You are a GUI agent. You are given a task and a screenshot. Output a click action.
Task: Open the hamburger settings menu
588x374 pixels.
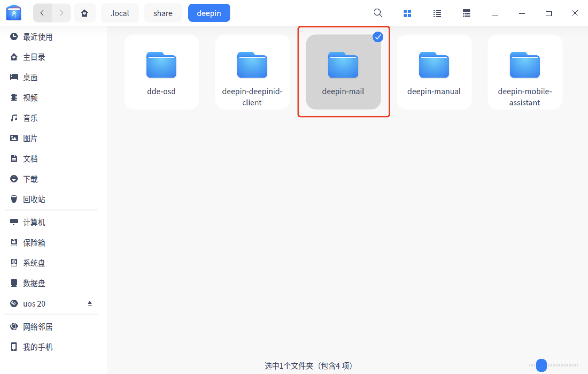[x=495, y=13]
